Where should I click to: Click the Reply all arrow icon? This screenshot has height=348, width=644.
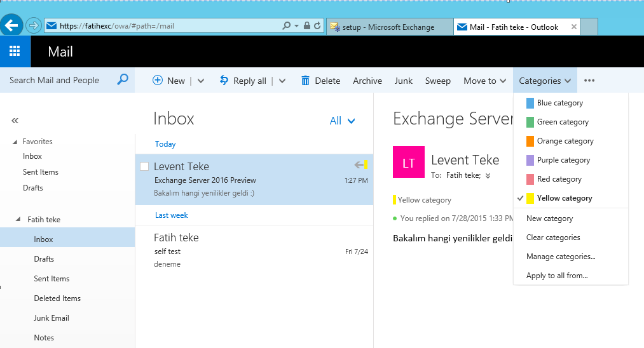point(224,81)
